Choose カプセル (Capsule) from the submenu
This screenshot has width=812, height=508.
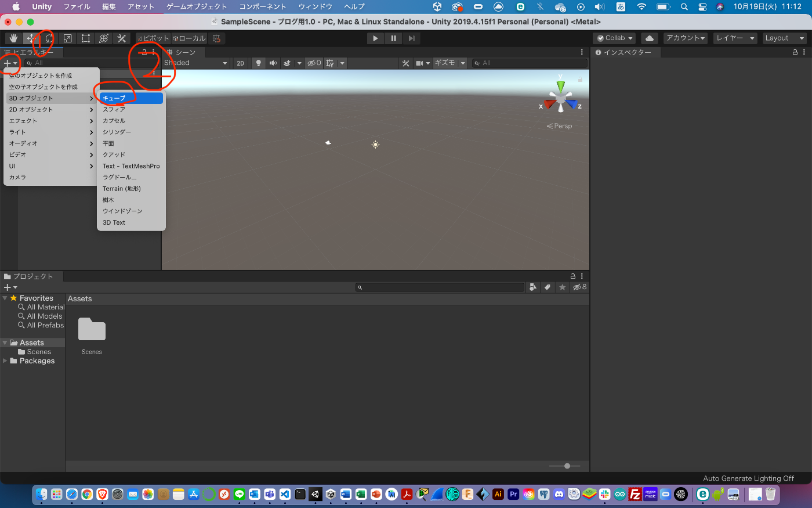click(x=131, y=121)
